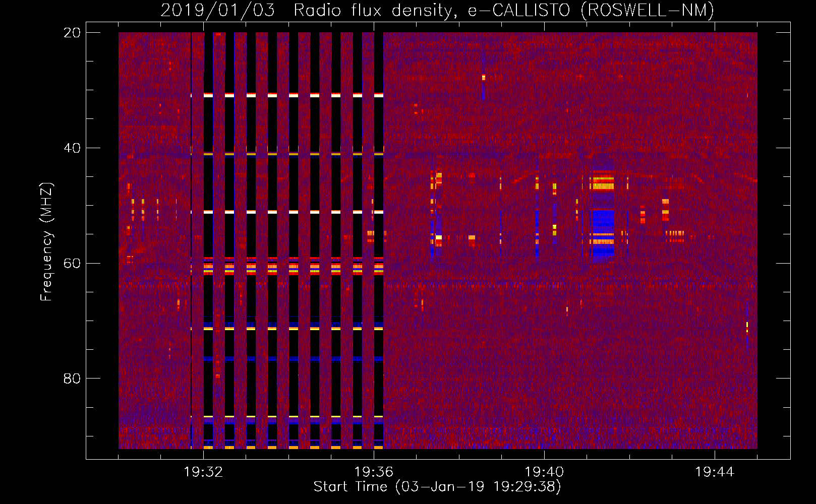Click the 20 frequency tick label
Screen dimensions: 816x504
click(72, 33)
